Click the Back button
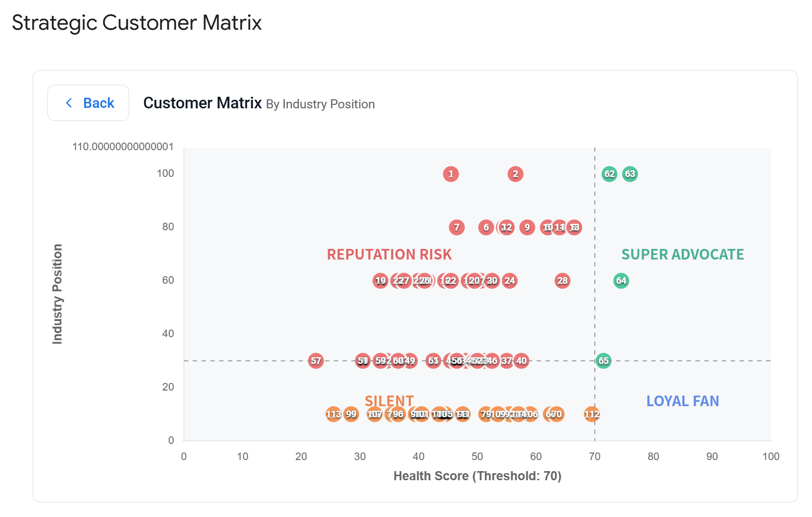The height and width of the screenshot is (517, 812). click(x=88, y=103)
